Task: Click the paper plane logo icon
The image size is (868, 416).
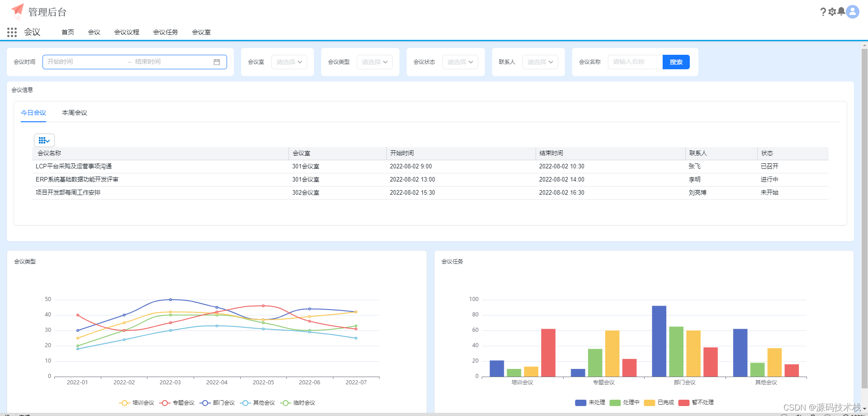Action: (x=17, y=11)
